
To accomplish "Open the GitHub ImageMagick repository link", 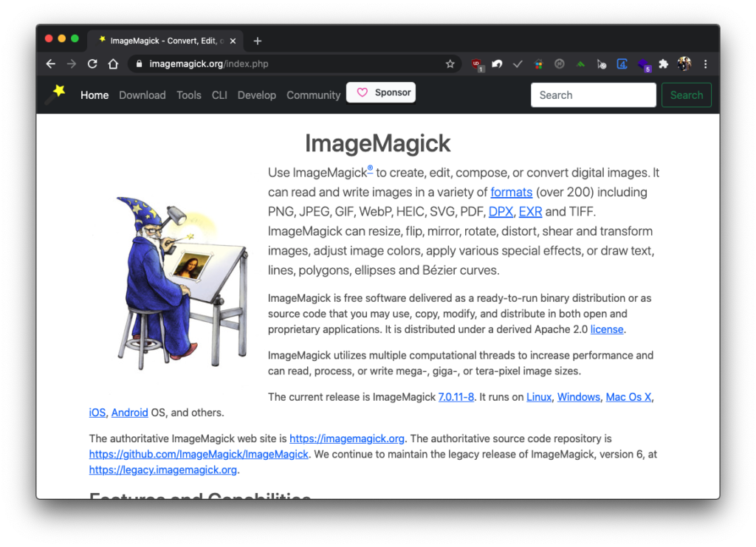I will tap(199, 454).
